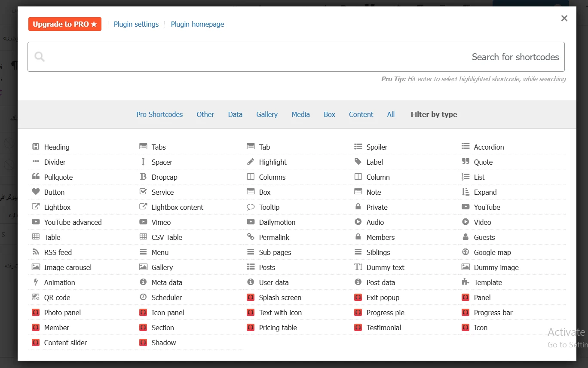This screenshot has width=588, height=368.
Task: Open the Plugin homepage link
Action: coord(197,24)
